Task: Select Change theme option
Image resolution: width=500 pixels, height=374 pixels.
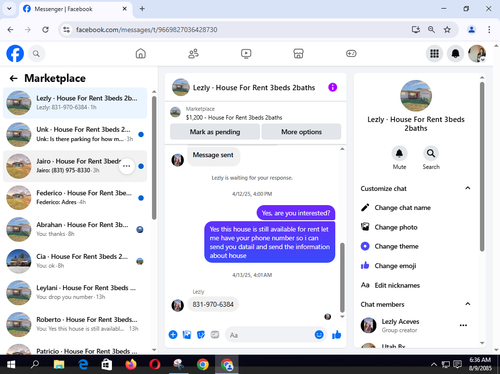Action: click(396, 246)
